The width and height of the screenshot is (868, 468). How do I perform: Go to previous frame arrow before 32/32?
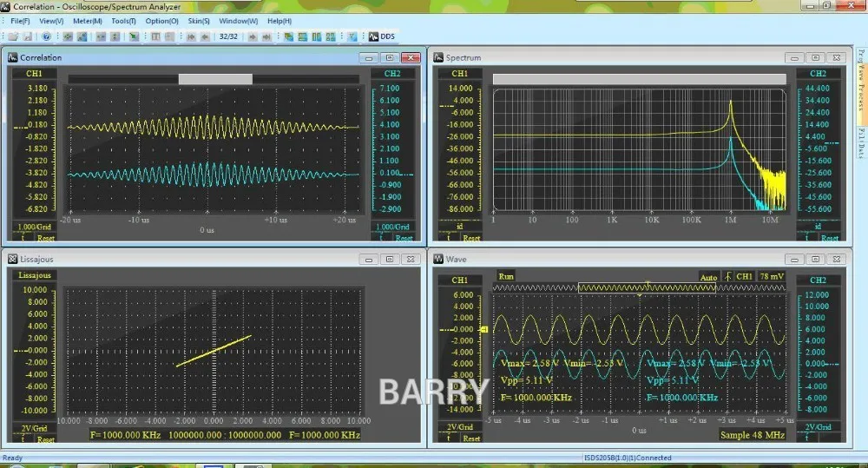pos(205,36)
